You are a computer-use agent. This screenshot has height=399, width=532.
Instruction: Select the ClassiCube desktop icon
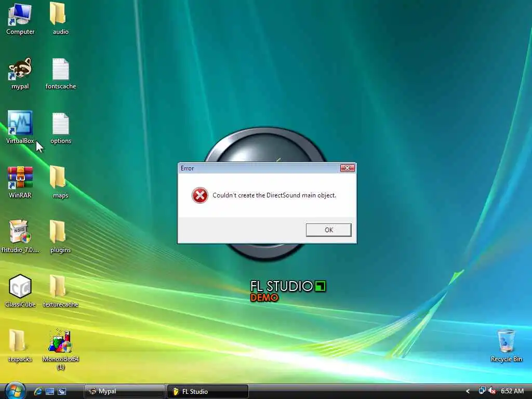click(20, 291)
